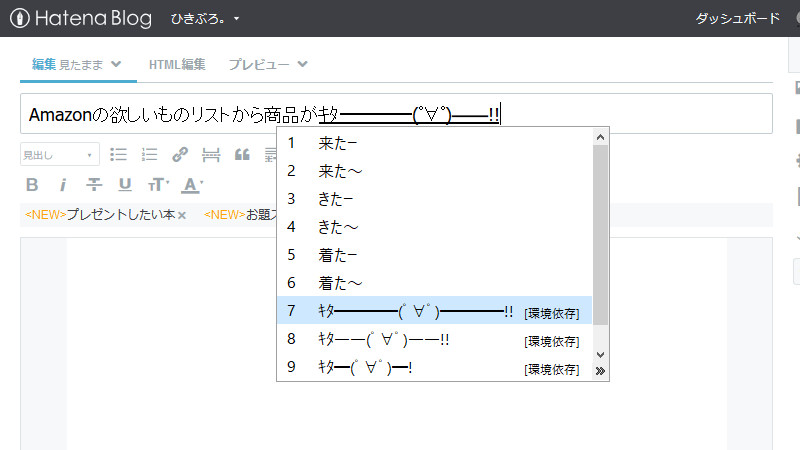Choose candidate 5 着たー
Viewport: 800px width, 450px height.
pyautogui.click(x=434, y=255)
